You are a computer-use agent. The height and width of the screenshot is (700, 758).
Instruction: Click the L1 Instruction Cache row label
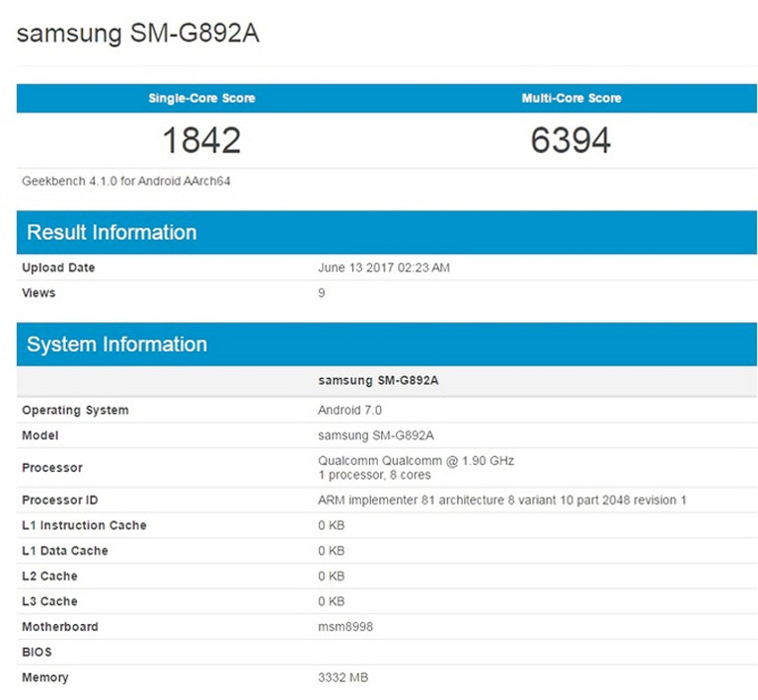84,525
